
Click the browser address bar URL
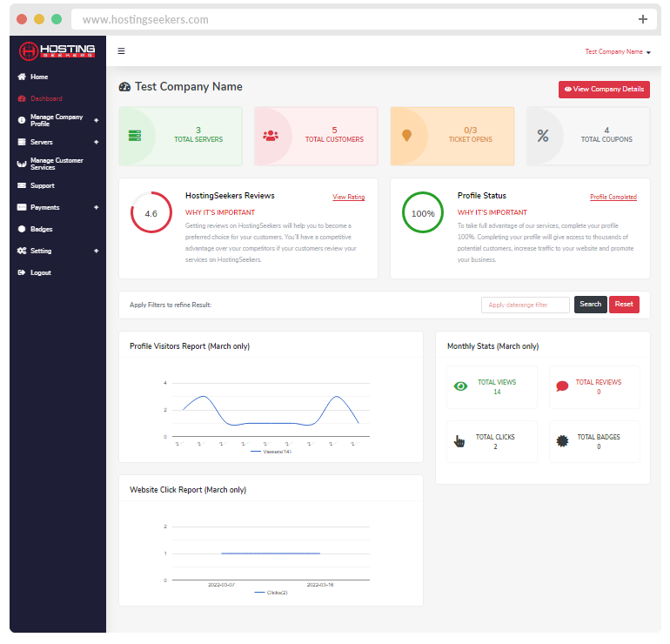pos(145,20)
